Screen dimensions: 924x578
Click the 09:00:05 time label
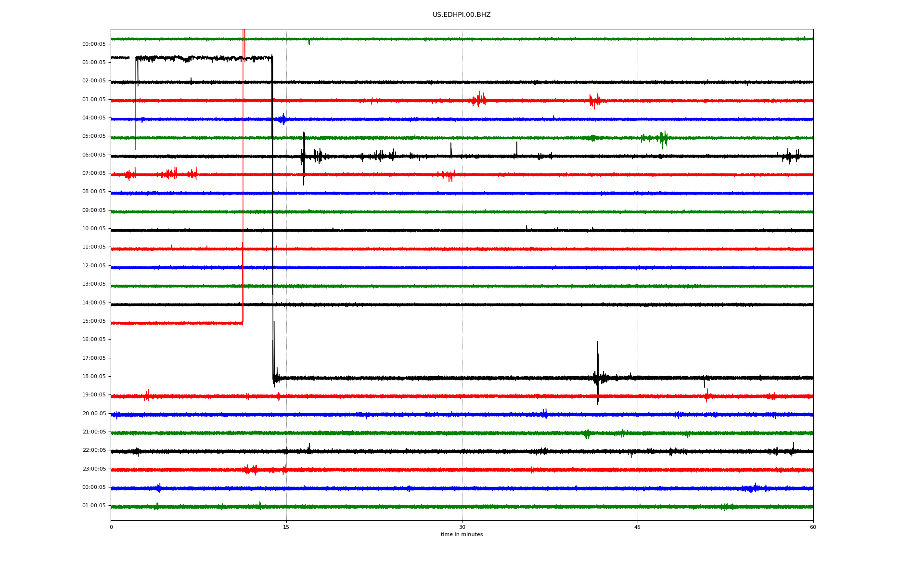point(94,210)
